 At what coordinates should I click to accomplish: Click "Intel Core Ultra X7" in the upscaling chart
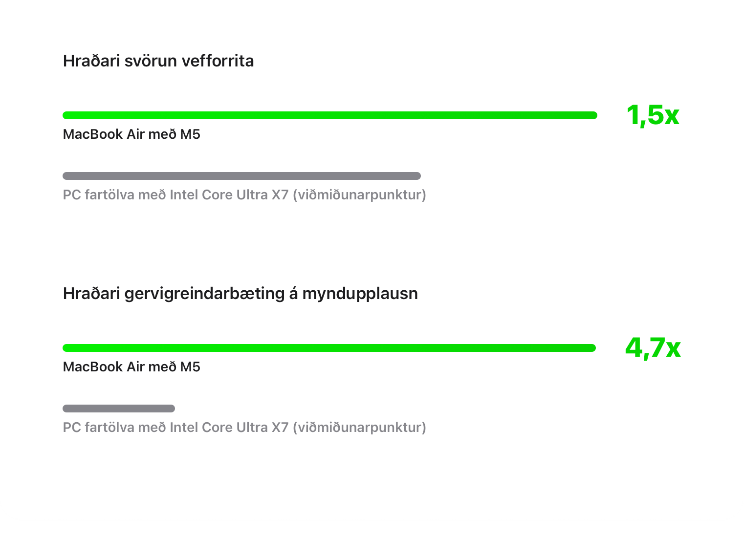coord(229,428)
